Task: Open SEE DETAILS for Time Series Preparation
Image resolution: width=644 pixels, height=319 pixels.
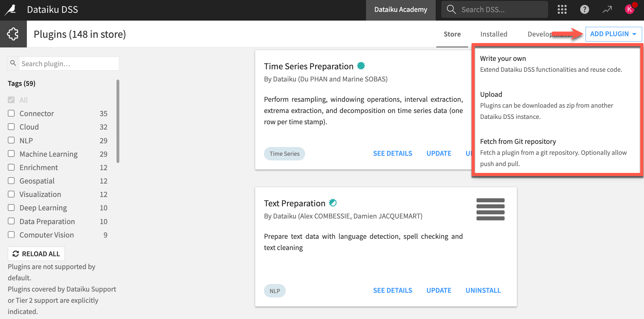Action: point(392,153)
